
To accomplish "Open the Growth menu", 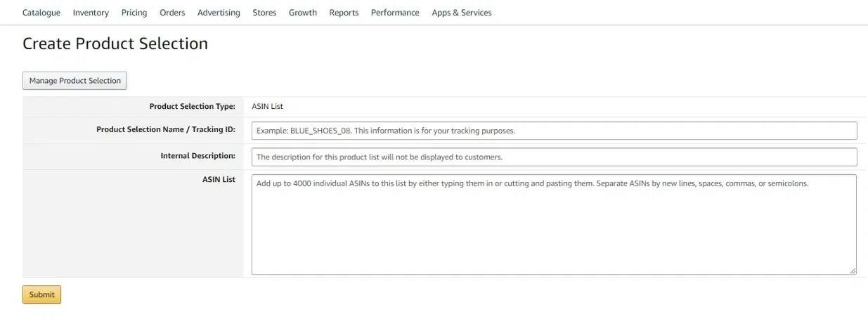I will (x=303, y=13).
